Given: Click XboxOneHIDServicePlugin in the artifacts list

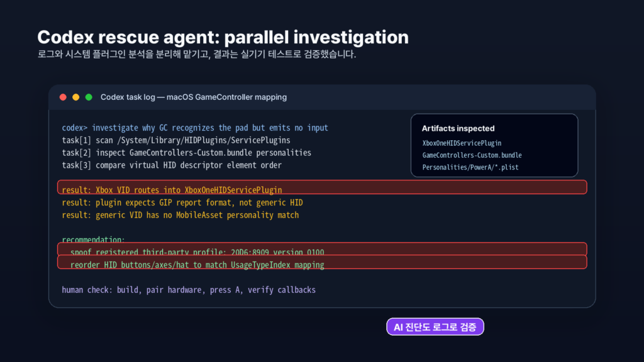Looking at the screenshot, I should (x=462, y=143).
